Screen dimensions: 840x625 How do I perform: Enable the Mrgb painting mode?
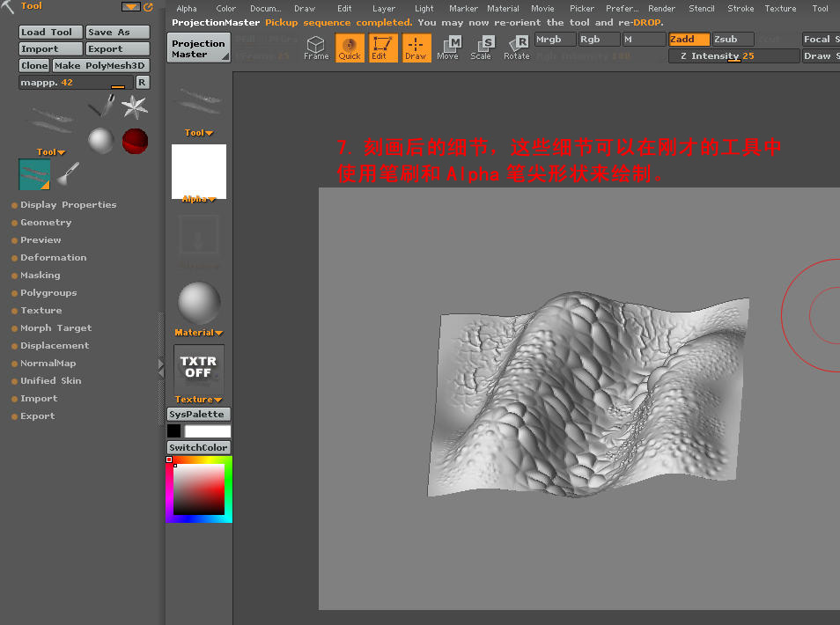(555, 40)
